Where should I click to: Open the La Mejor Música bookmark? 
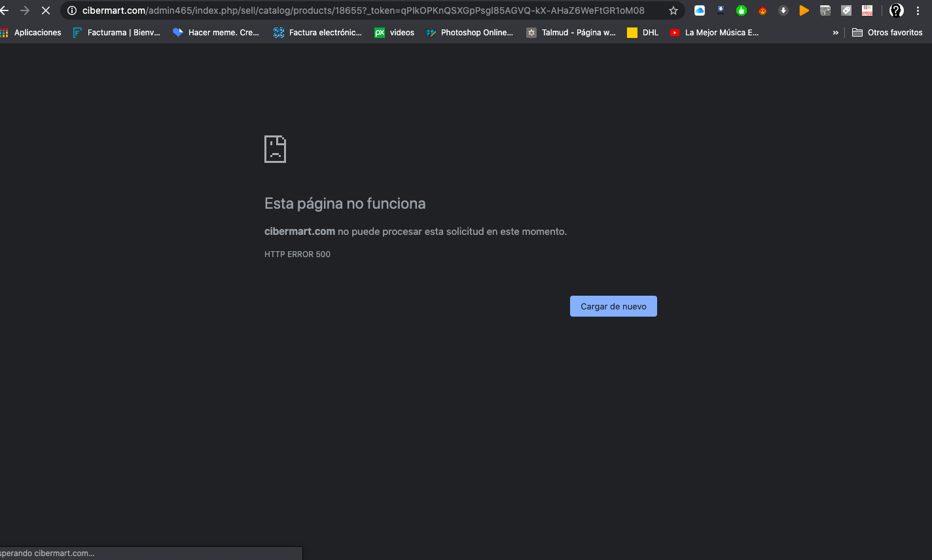[715, 32]
